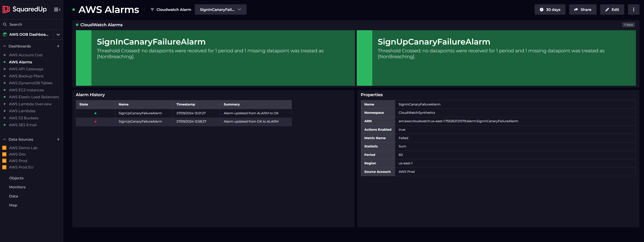Click the Share button
This screenshot has height=242, width=644.
tap(583, 9)
